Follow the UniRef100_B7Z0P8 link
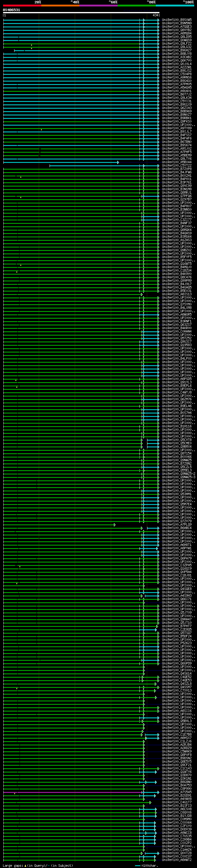Viewport: 197px width, 868px height. pyautogui.click(x=177, y=169)
